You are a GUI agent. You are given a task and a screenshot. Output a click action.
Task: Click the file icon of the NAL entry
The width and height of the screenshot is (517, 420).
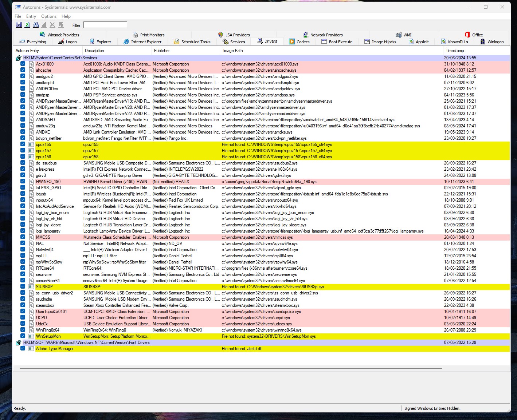(31, 243)
